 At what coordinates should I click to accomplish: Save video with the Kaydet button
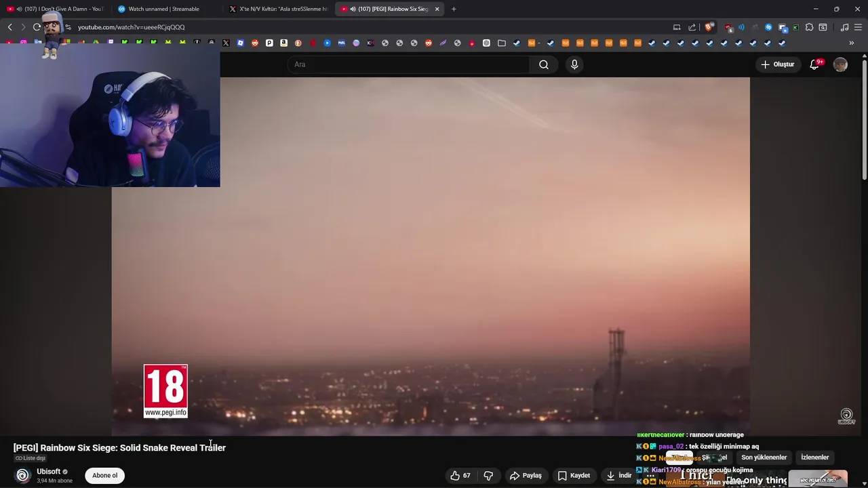click(x=574, y=475)
